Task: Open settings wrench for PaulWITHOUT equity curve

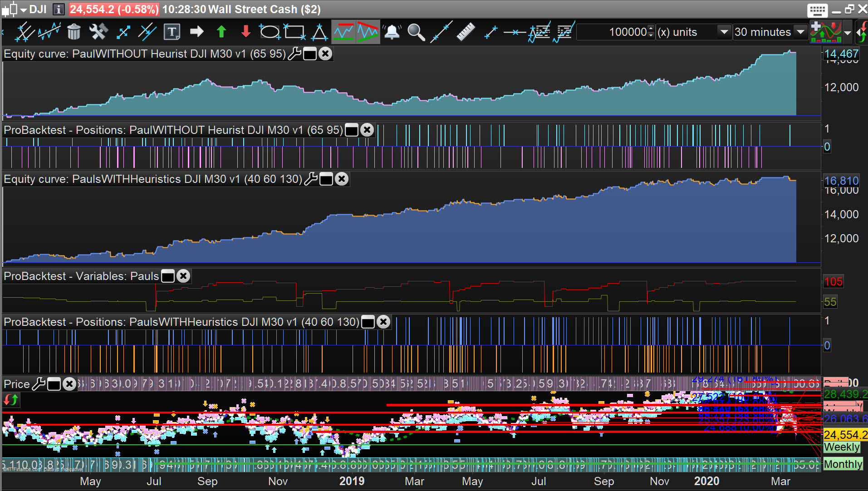Action: click(x=294, y=54)
